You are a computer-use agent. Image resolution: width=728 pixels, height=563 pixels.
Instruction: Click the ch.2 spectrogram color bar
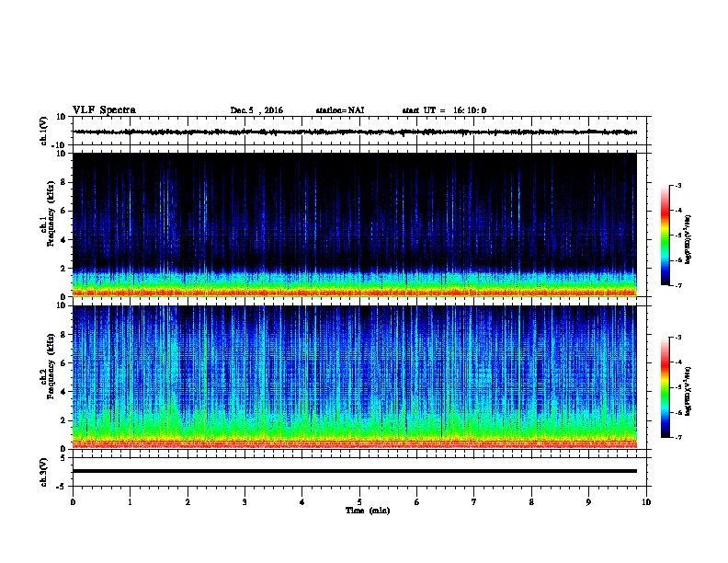coord(665,387)
